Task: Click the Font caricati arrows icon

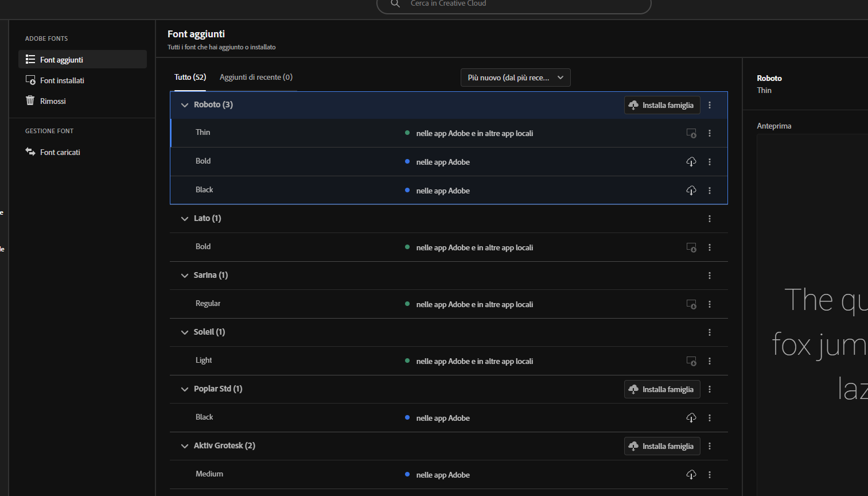Action: click(x=30, y=152)
